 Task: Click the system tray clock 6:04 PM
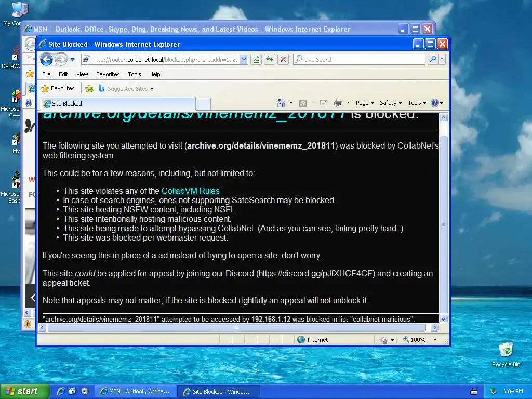[x=513, y=392]
